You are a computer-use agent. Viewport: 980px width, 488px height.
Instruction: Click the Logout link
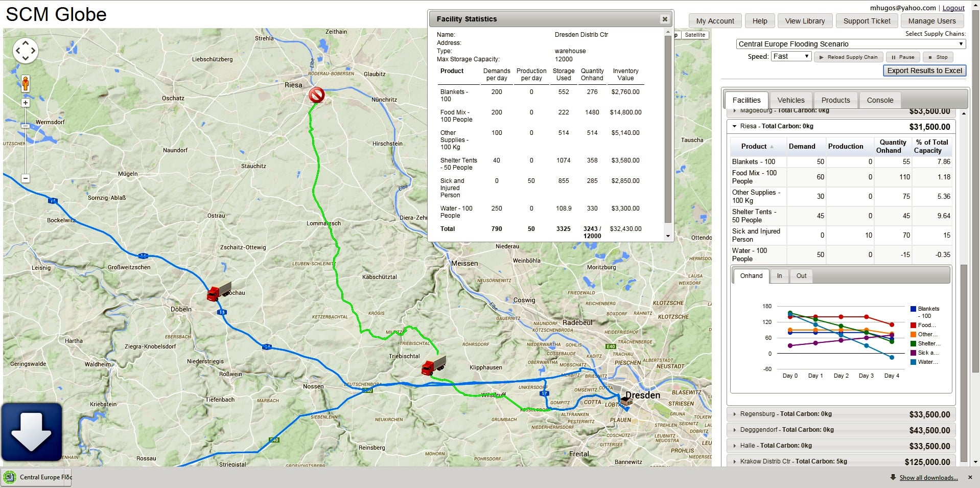953,8
